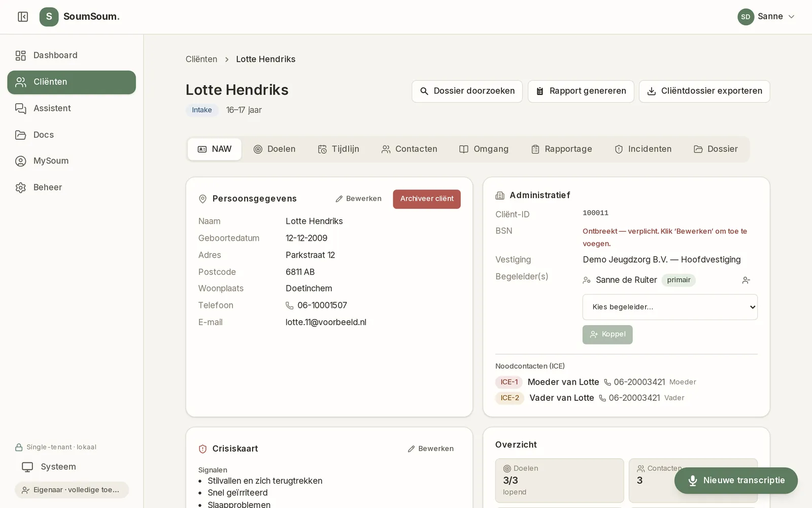Image resolution: width=812 pixels, height=508 pixels.
Task: Open Docs in the sidebar
Action: pyautogui.click(x=72, y=135)
